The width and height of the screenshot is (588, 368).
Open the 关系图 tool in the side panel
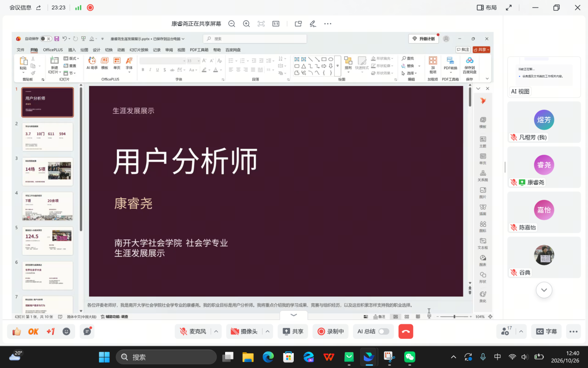coord(483,176)
